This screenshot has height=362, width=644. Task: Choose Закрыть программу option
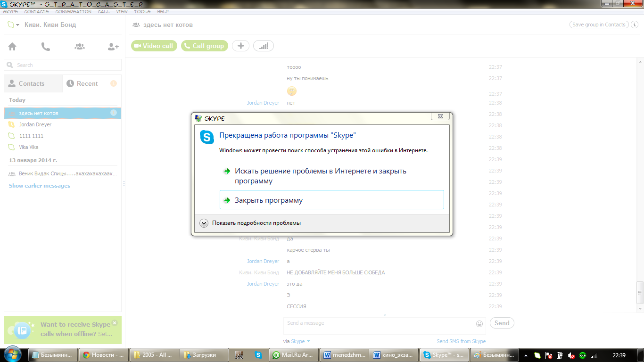(x=332, y=200)
